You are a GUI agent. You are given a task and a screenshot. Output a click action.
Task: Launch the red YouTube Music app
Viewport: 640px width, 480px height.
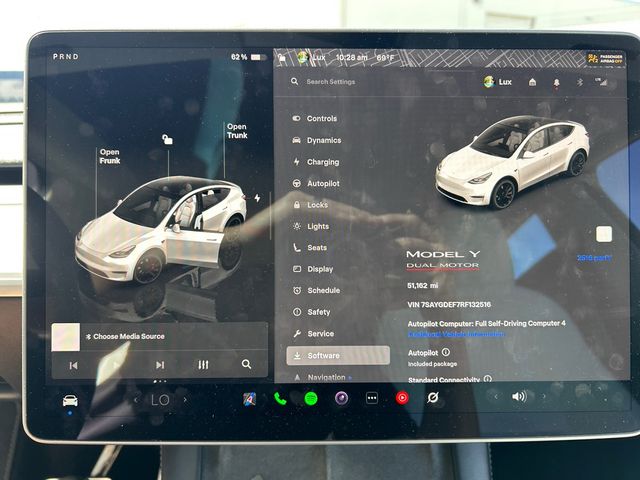(x=402, y=398)
